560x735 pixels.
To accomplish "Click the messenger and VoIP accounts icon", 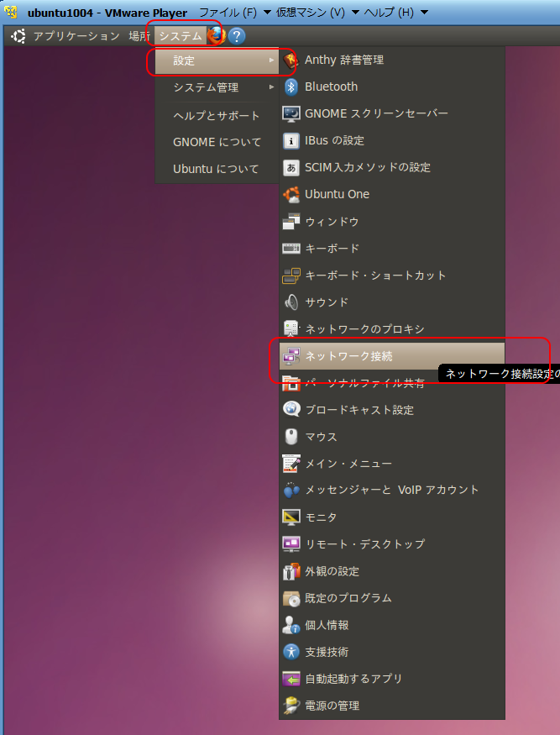I will (x=291, y=491).
